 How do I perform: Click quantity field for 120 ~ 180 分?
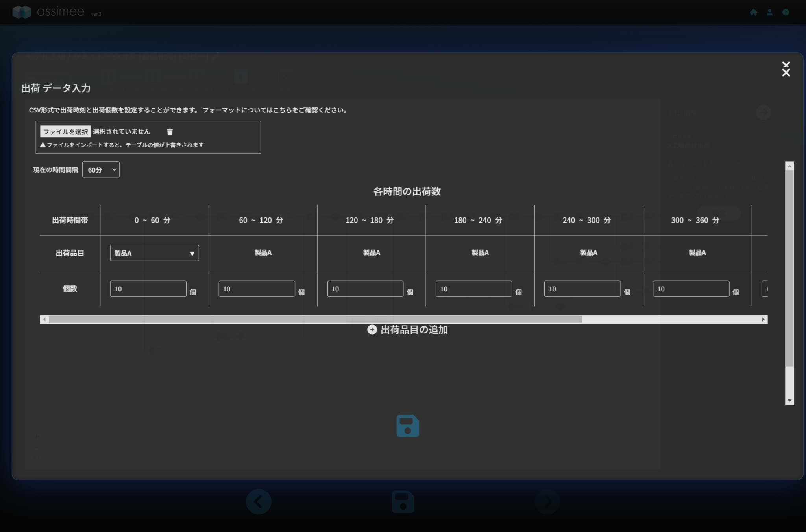tap(365, 289)
